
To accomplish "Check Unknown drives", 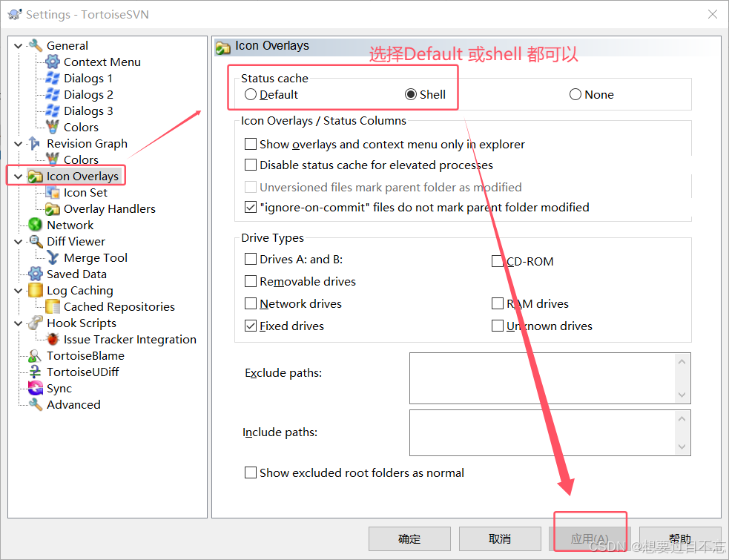I will tap(498, 326).
